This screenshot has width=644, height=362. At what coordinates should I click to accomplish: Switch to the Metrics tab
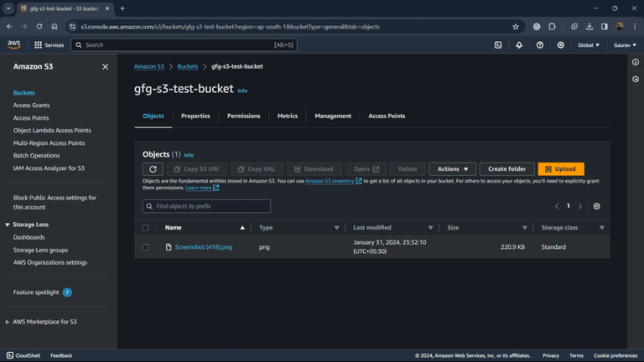point(288,116)
